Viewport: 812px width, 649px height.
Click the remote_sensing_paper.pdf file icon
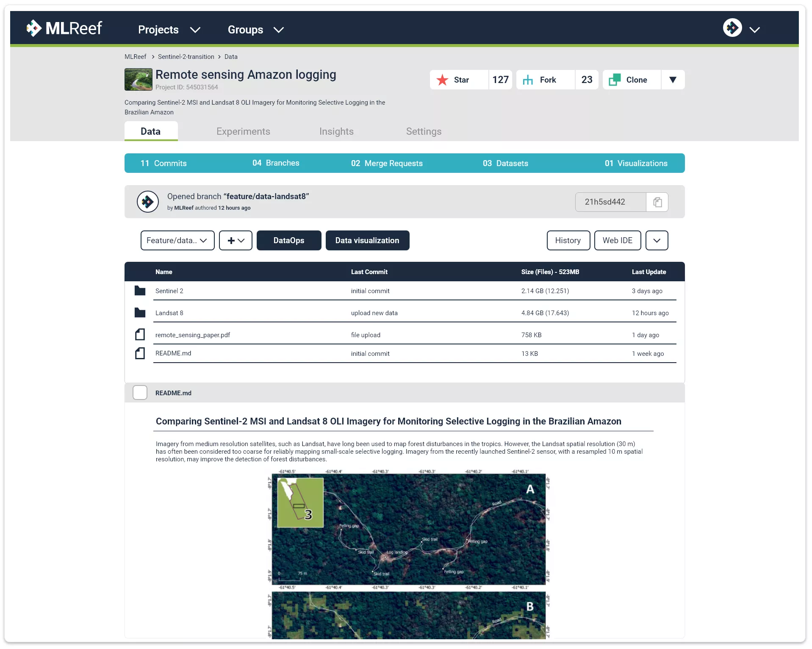click(x=140, y=335)
